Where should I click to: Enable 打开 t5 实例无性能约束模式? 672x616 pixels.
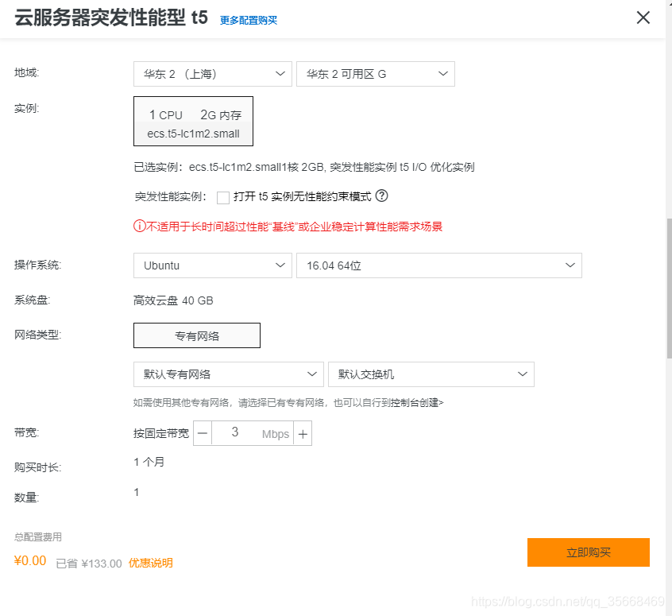coord(223,196)
